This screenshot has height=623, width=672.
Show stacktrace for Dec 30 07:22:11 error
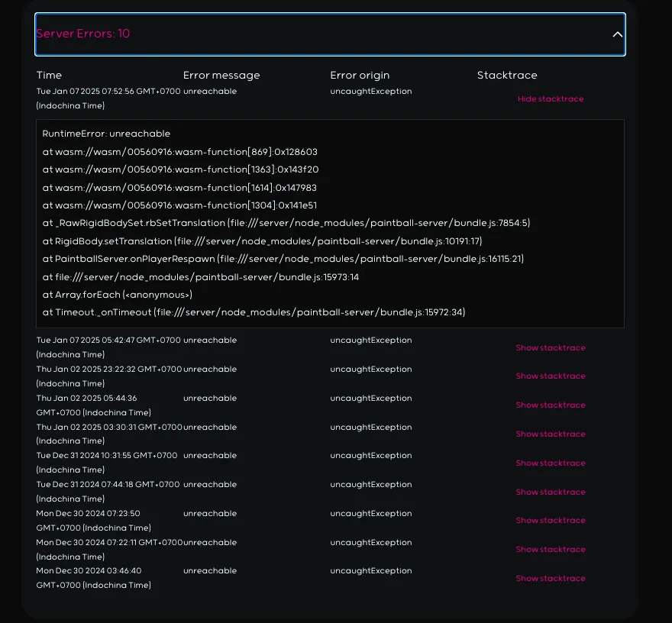coord(551,549)
